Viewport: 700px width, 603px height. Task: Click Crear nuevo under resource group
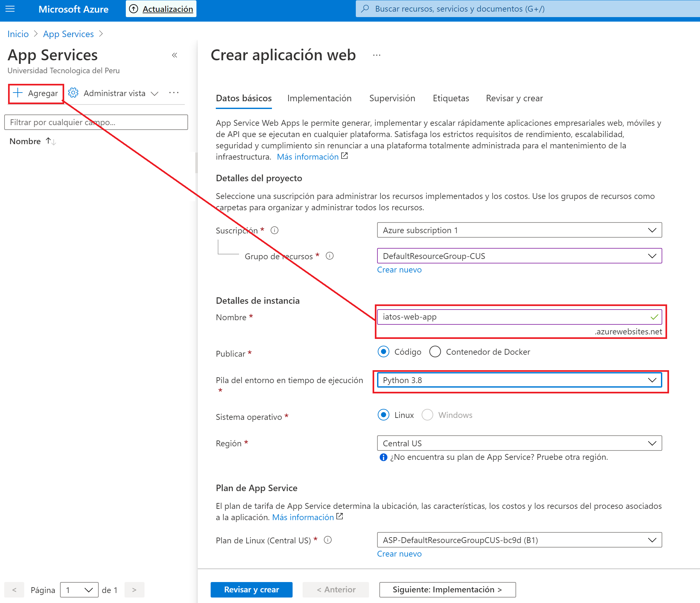[x=399, y=270]
